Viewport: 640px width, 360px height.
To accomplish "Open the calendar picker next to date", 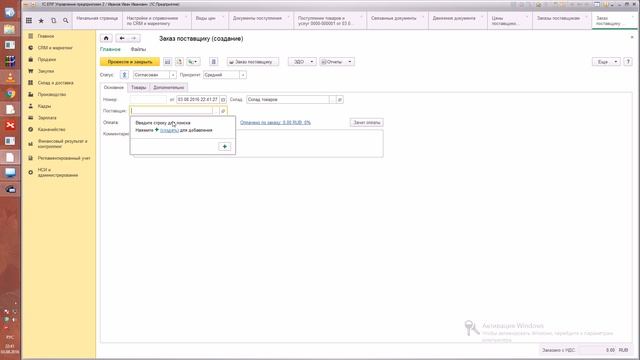I will (x=223, y=100).
